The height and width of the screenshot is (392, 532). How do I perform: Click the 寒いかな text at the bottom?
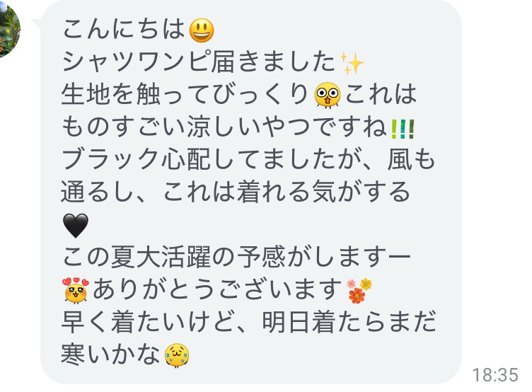(110, 354)
